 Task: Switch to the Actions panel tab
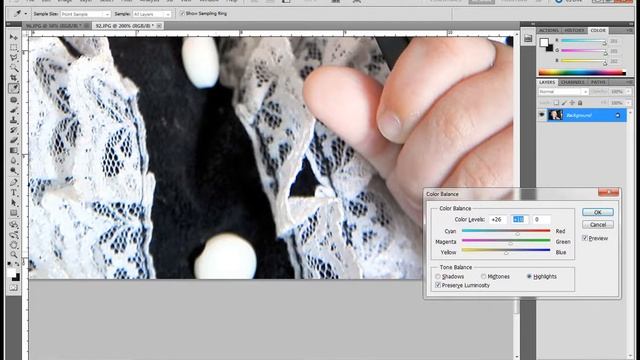pos(548,31)
